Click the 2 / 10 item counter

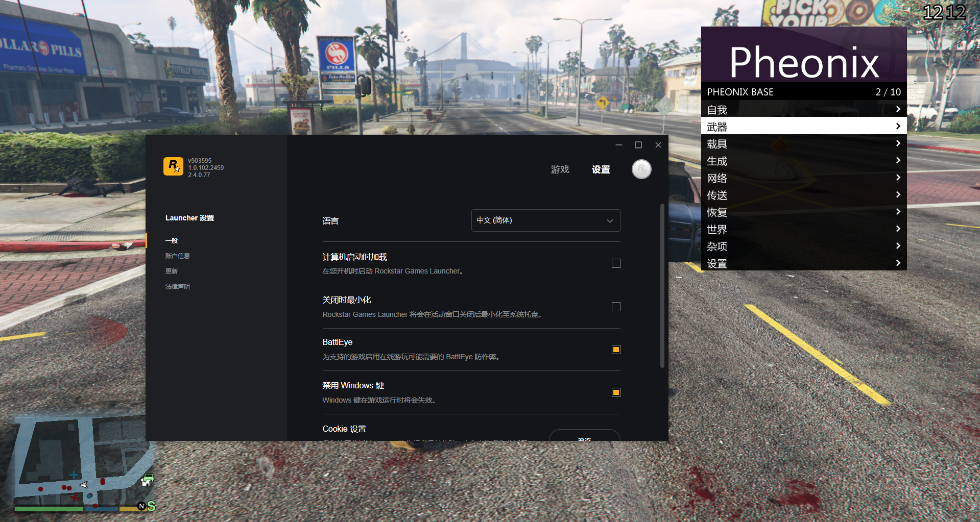pyautogui.click(x=888, y=92)
